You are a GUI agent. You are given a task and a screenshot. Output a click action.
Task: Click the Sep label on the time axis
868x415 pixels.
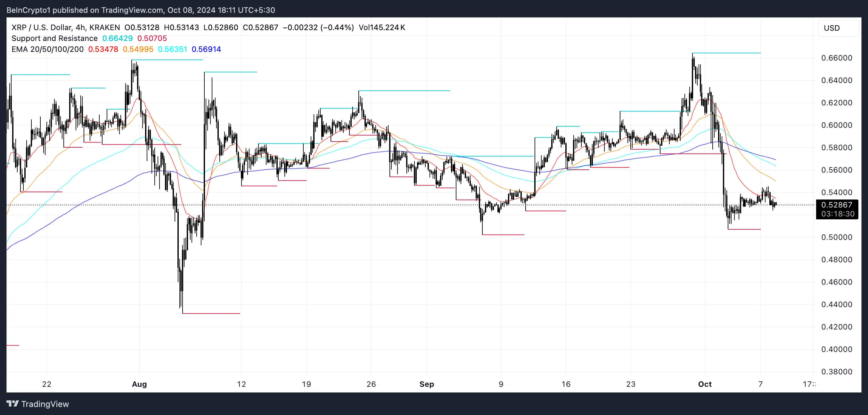pos(427,384)
